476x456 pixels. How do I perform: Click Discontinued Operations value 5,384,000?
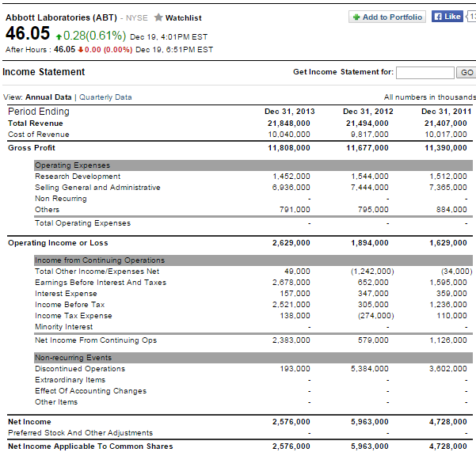[x=369, y=369]
